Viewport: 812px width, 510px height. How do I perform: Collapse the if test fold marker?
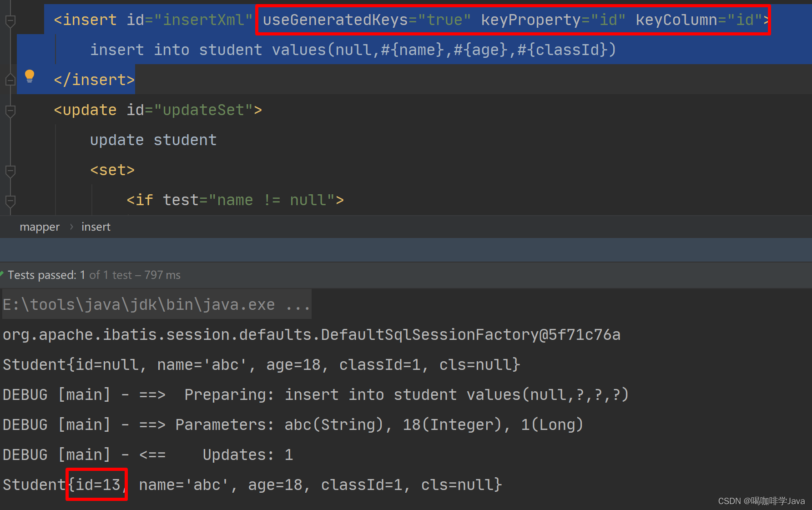click(10, 201)
